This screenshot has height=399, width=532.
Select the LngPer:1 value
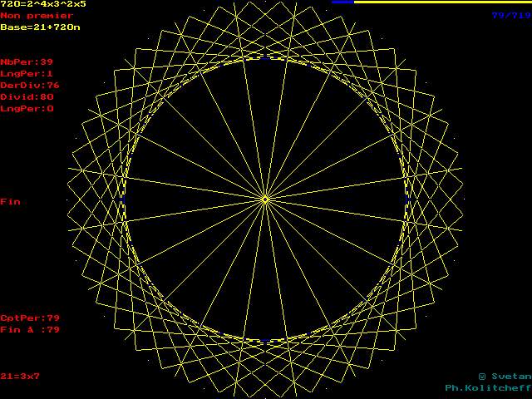[x=27, y=73]
